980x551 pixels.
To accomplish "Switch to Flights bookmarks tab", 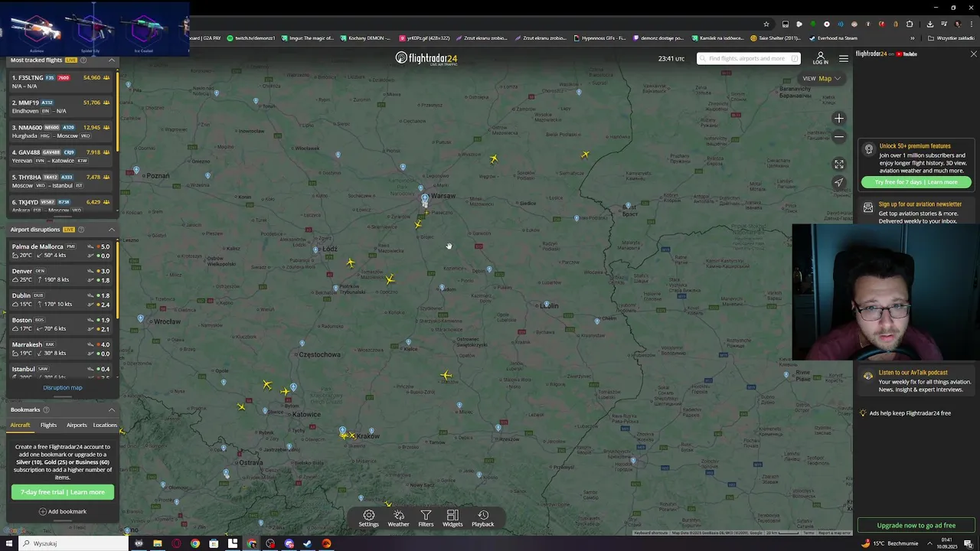I will (48, 425).
